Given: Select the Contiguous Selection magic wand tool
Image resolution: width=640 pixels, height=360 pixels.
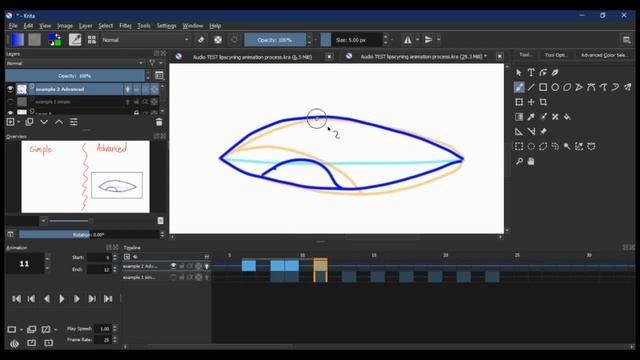Looking at the screenshot, I should coord(567,146).
